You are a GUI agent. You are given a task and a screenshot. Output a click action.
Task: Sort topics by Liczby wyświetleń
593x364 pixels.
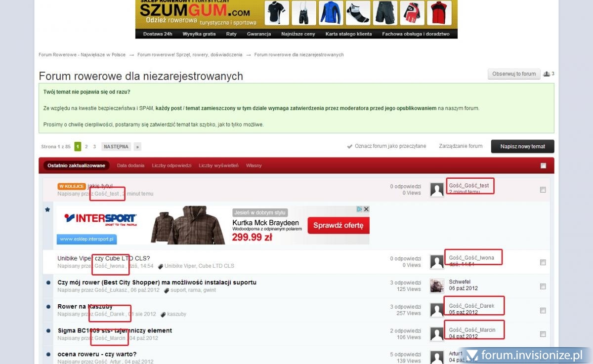218,165
